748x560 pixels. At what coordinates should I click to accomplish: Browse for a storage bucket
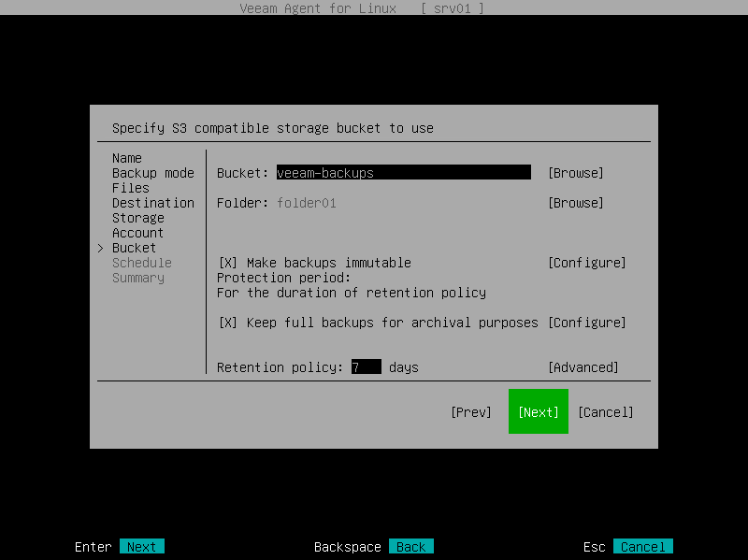click(x=576, y=173)
